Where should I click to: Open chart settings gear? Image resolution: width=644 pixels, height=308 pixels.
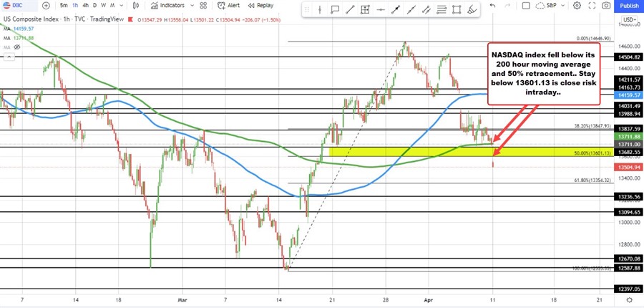pos(577,5)
